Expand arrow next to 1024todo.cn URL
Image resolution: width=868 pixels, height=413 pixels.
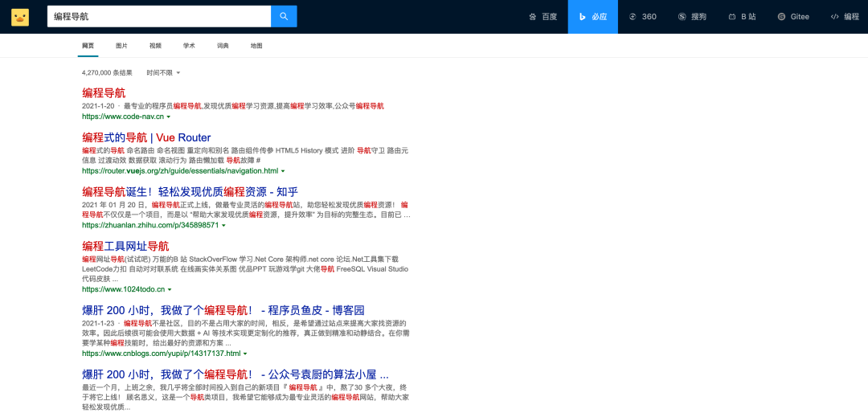coord(170,289)
